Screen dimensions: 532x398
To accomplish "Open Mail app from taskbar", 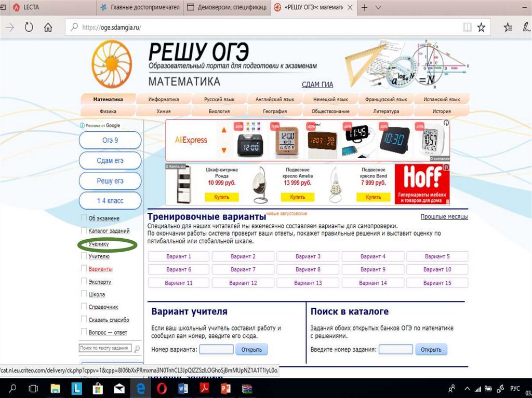I will 119,389.
